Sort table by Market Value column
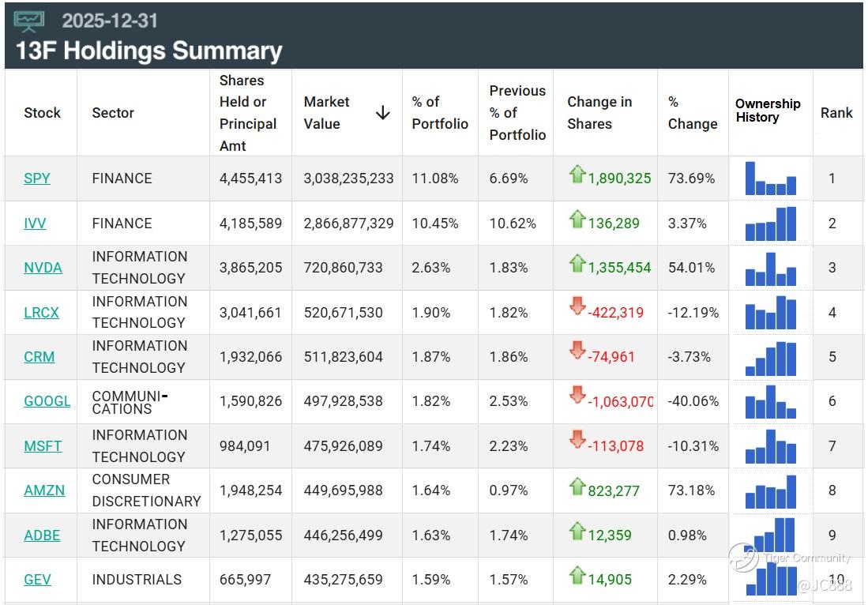The width and height of the screenshot is (868, 605). click(327, 113)
